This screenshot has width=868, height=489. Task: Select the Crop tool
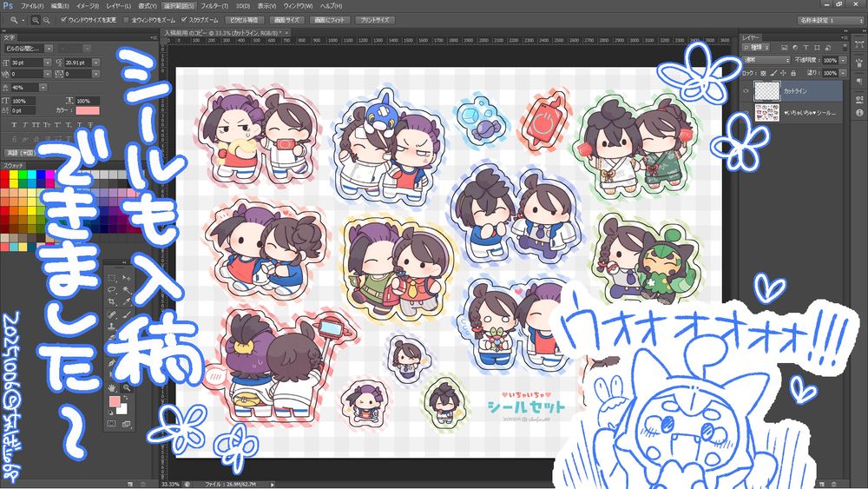(x=112, y=301)
